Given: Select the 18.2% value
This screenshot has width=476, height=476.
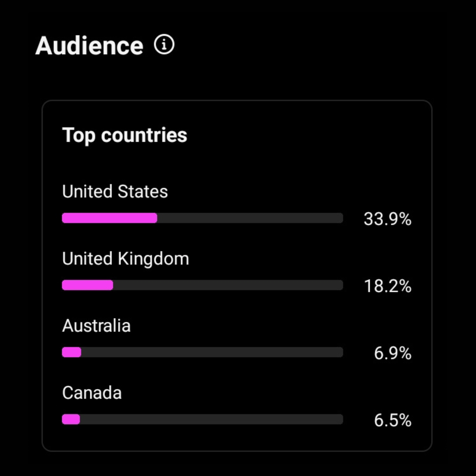Looking at the screenshot, I should click(x=388, y=286).
